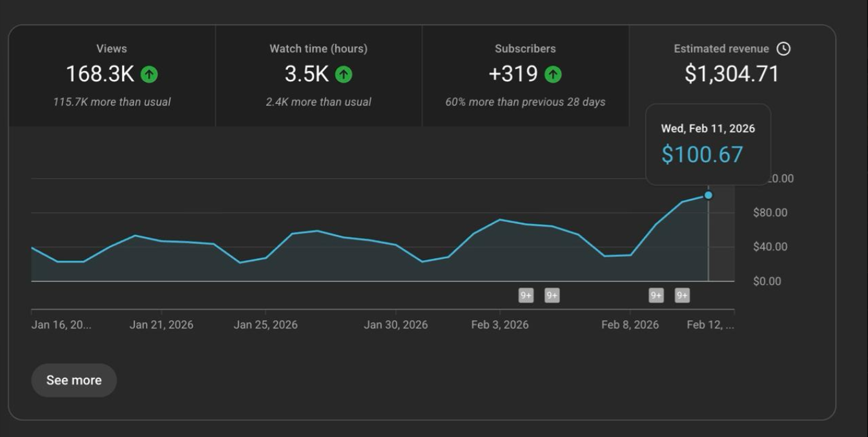Open the second 9+ marker from left

click(552, 296)
